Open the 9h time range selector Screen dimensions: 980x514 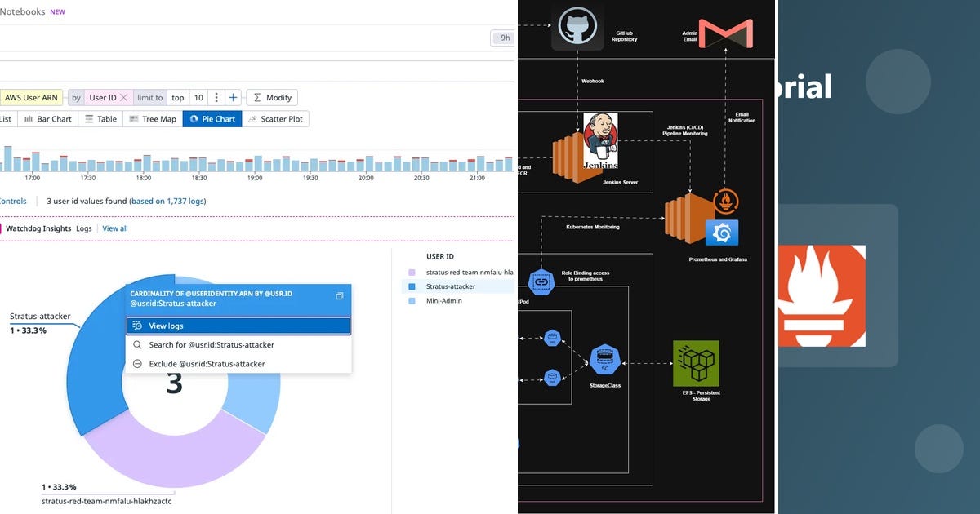(502, 38)
